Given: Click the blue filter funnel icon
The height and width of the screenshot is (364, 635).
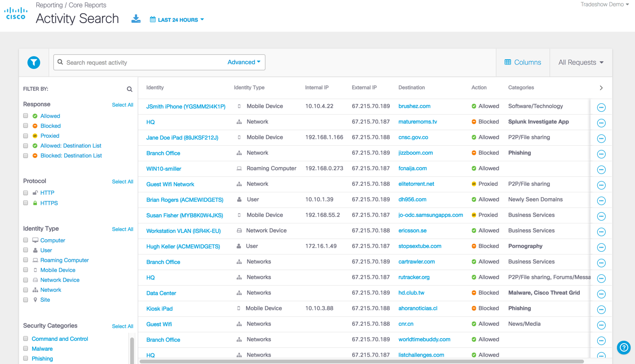Looking at the screenshot, I should tap(33, 62).
